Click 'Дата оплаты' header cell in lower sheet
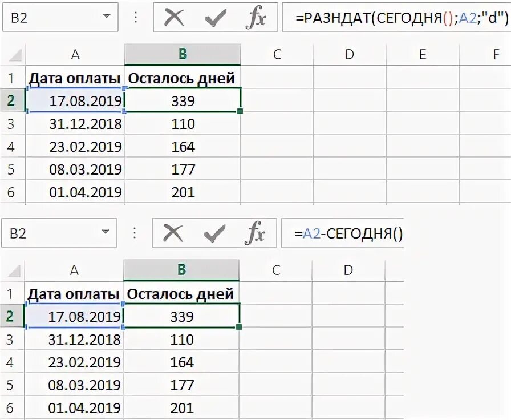 pyautogui.click(x=74, y=293)
